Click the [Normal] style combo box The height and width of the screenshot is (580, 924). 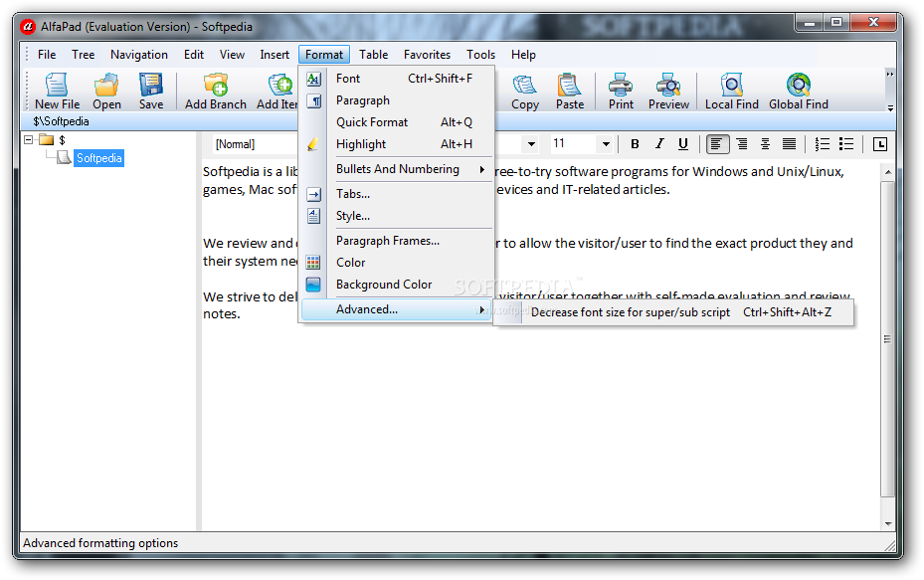[x=256, y=144]
